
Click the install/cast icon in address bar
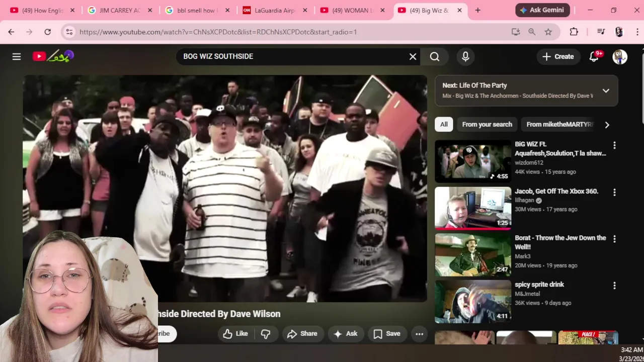[516, 32]
